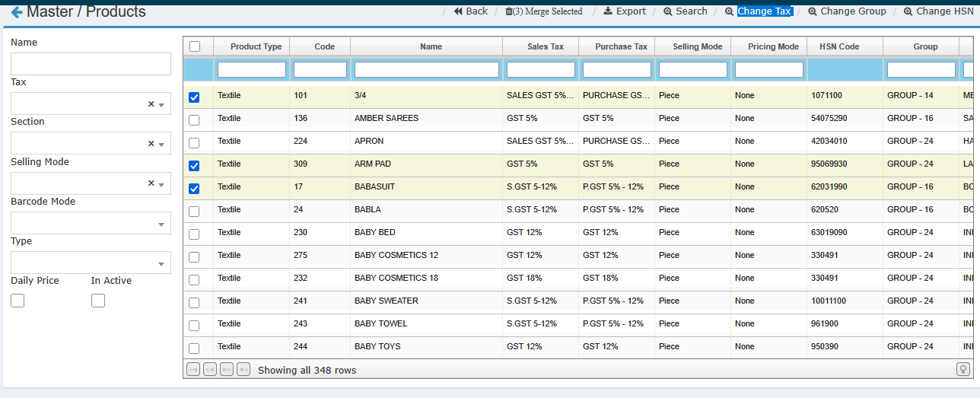Open the Barcode Mode dropdown
Image resolution: width=980 pixels, height=398 pixels.
click(x=161, y=224)
